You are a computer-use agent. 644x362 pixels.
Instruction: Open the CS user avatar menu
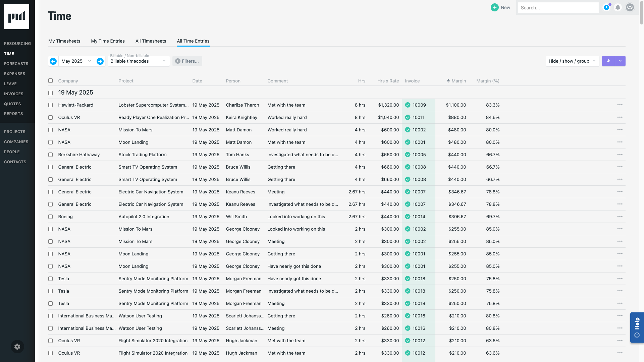[x=630, y=7]
